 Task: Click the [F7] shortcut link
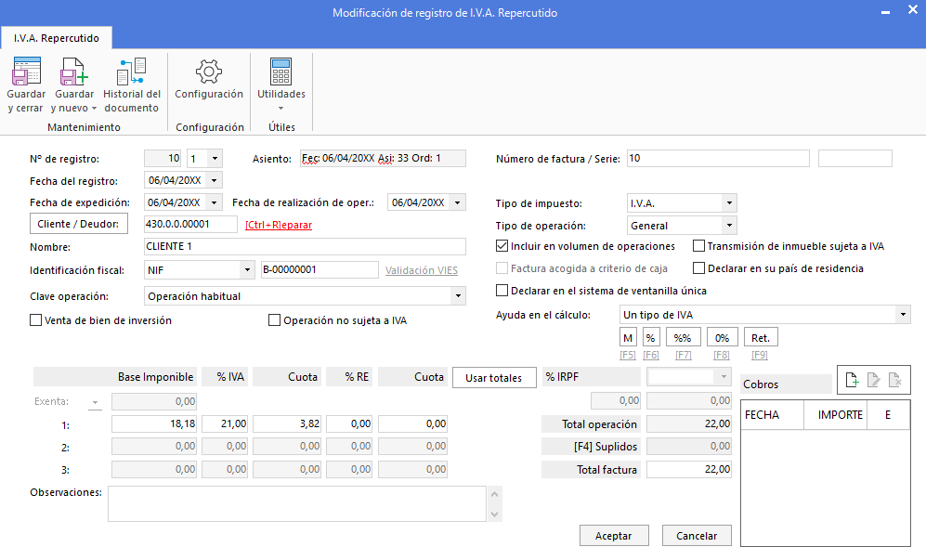pyautogui.click(x=684, y=355)
